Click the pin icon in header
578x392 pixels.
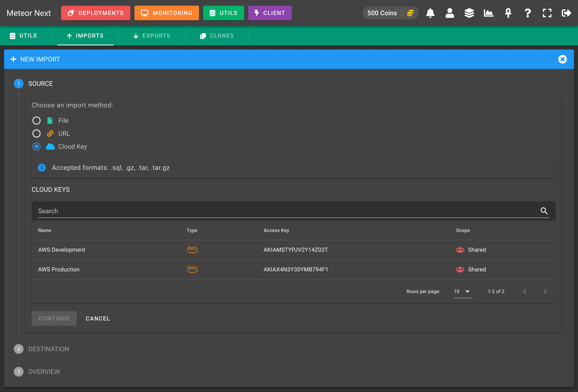point(508,13)
